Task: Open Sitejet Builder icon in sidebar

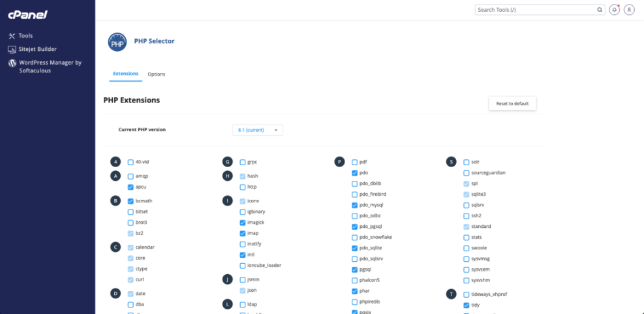Action: click(12, 49)
